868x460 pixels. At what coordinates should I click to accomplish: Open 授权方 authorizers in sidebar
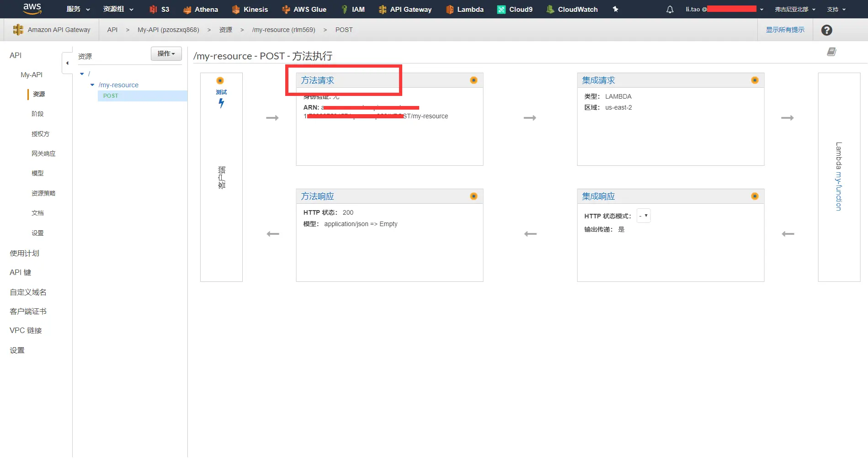(x=40, y=134)
